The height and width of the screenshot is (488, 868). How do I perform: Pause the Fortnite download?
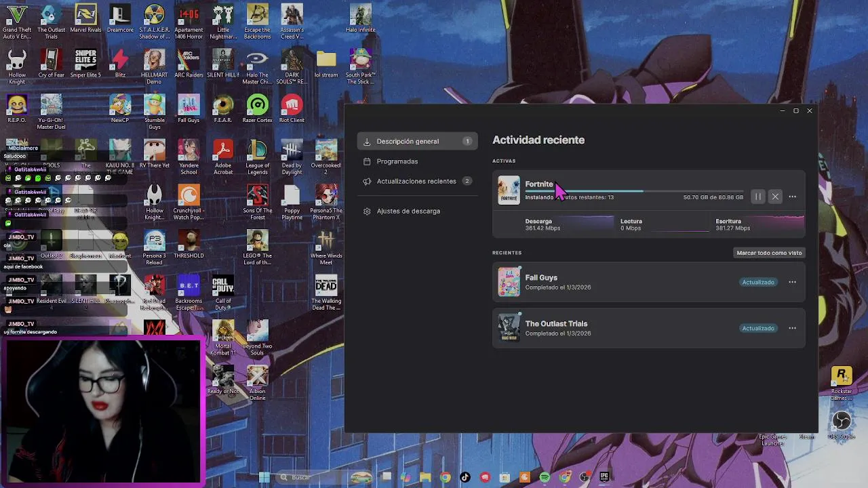(x=758, y=197)
